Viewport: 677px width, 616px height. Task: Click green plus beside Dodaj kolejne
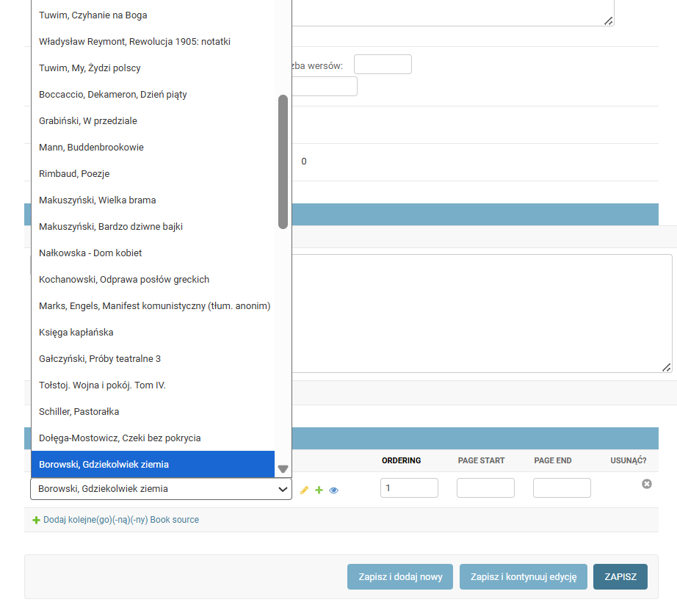tap(36, 520)
